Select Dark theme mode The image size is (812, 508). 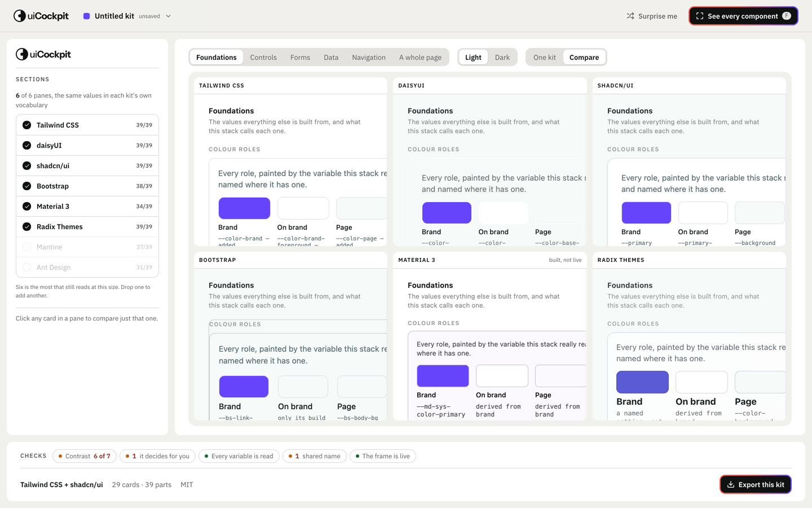coord(502,58)
